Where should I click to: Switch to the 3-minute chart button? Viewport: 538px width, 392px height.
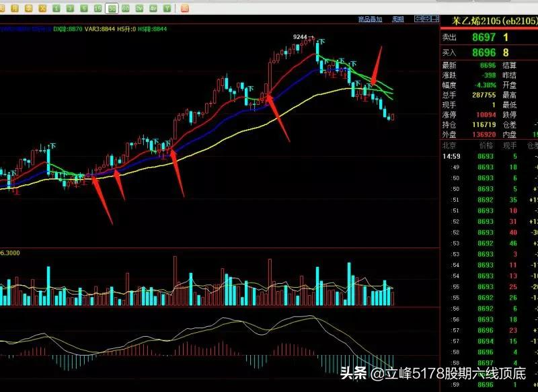pyautogui.click(x=70, y=8)
